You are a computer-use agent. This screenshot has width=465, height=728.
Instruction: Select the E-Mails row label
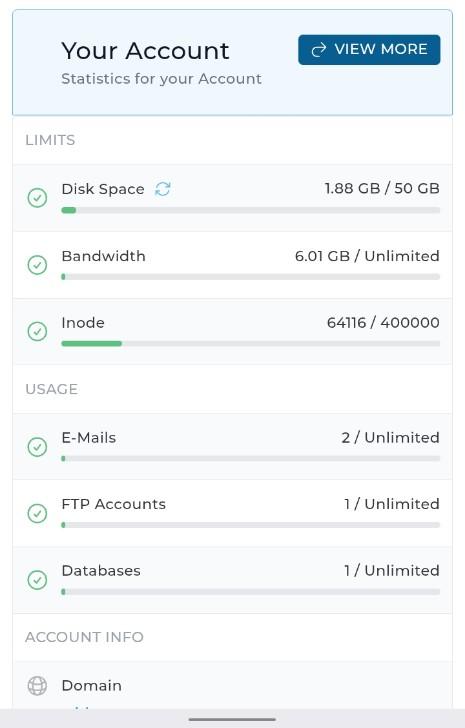coord(89,438)
